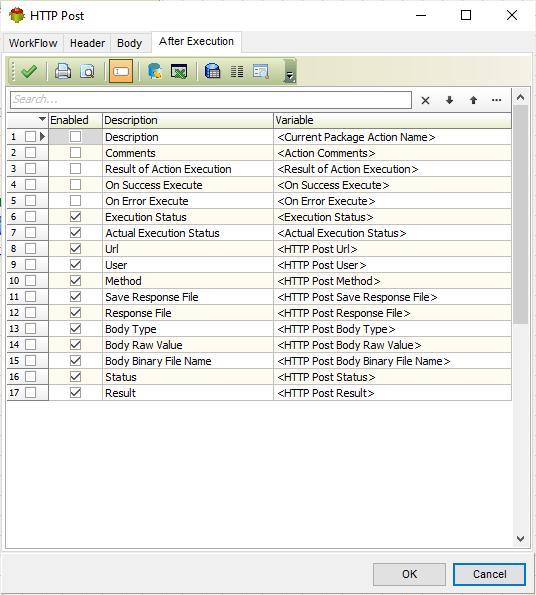
Task: Uncheck Enabled for Execution Status
Action: click(x=75, y=217)
